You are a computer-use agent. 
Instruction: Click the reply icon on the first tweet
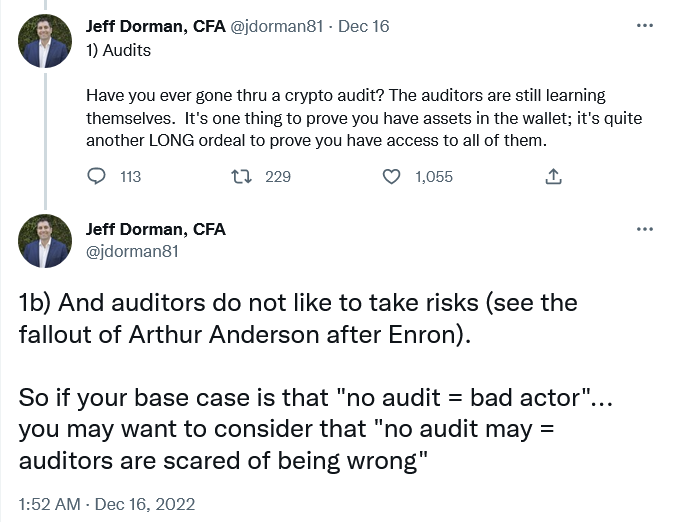point(97,176)
